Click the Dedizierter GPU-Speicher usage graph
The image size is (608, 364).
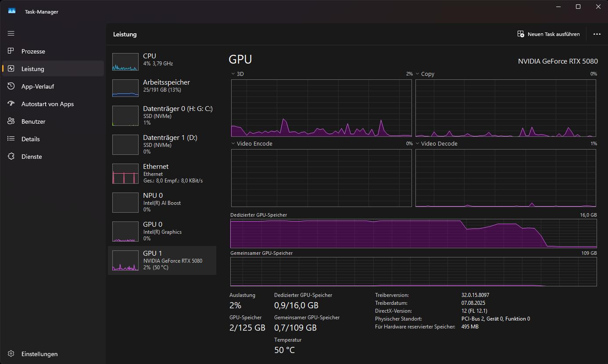pyautogui.click(x=413, y=232)
